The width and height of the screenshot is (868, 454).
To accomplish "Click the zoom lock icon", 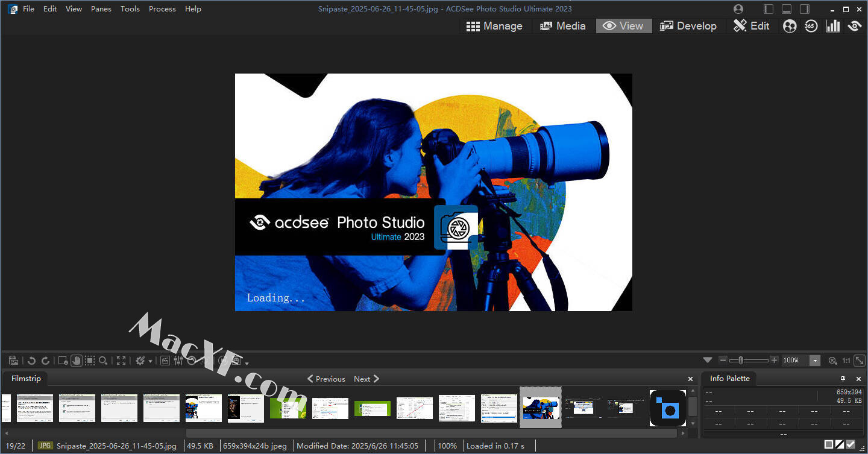I will [832, 361].
